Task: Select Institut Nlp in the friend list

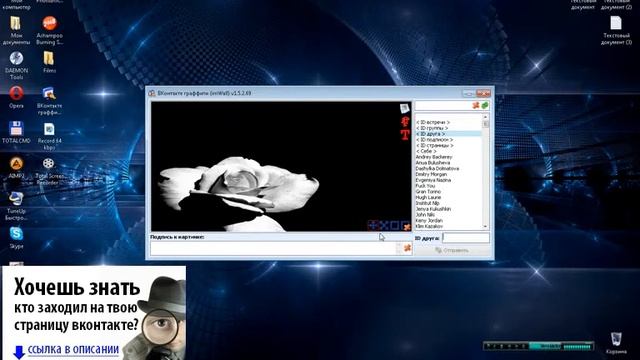Action: (427, 203)
